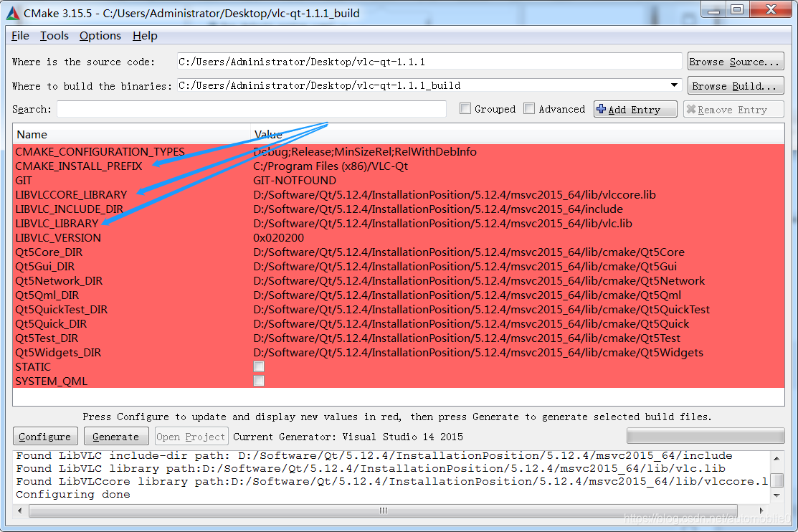The height and width of the screenshot is (532, 798).
Task: Open the Options menu
Action: click(100, 36)
